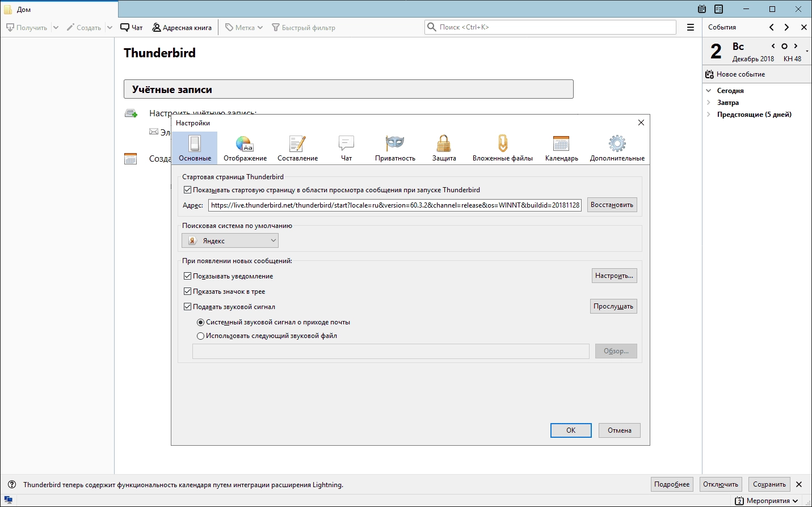The height and width of the screenshot is (507, 812).
Task: Click the status bar online-status icon
Action: (x=8, y=500)
